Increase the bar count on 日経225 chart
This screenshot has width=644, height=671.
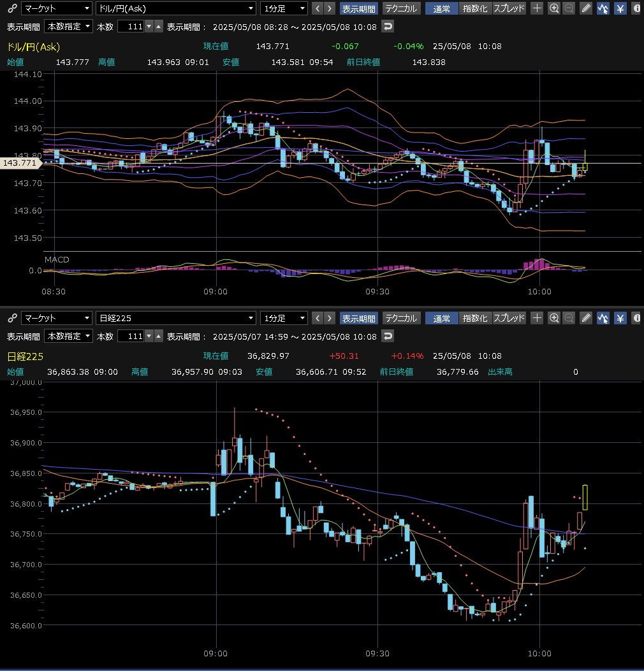pyautogui.click(x=158, y=336)
